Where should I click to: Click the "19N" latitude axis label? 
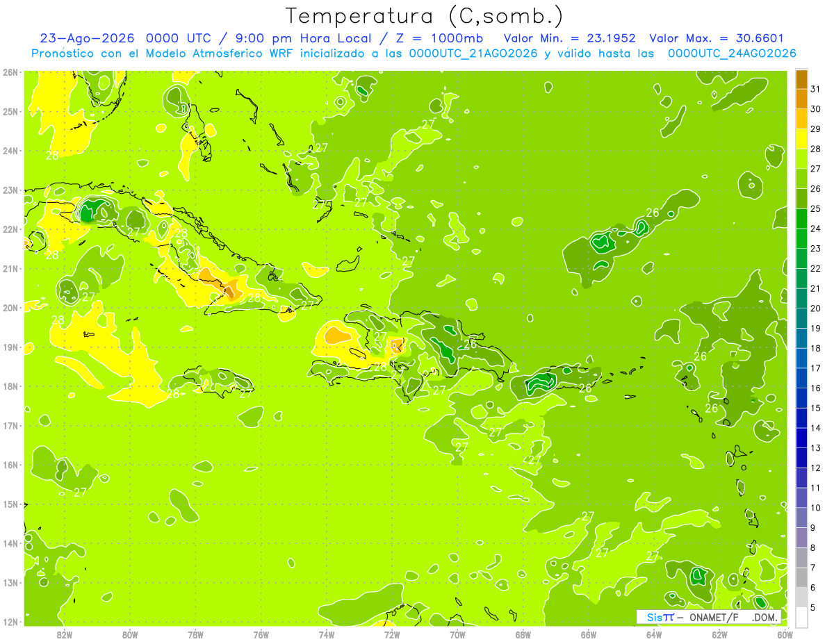[10, 347]
